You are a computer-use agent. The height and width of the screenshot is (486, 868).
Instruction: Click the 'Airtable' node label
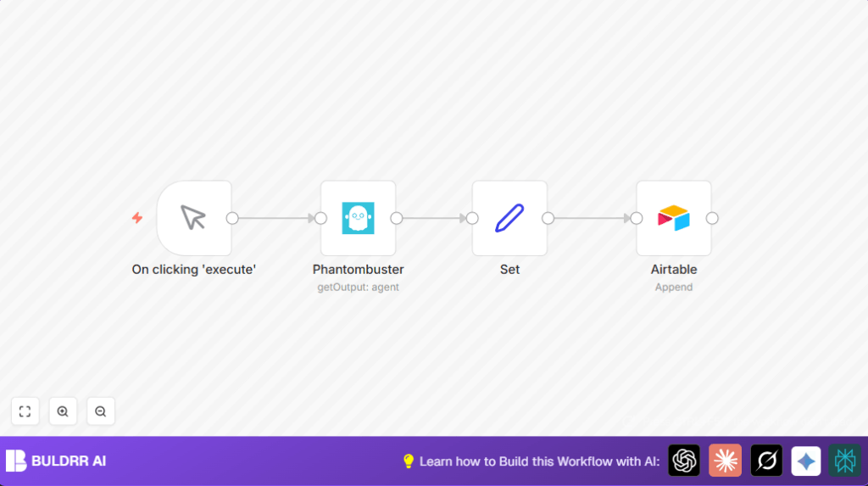pos(674,270)
